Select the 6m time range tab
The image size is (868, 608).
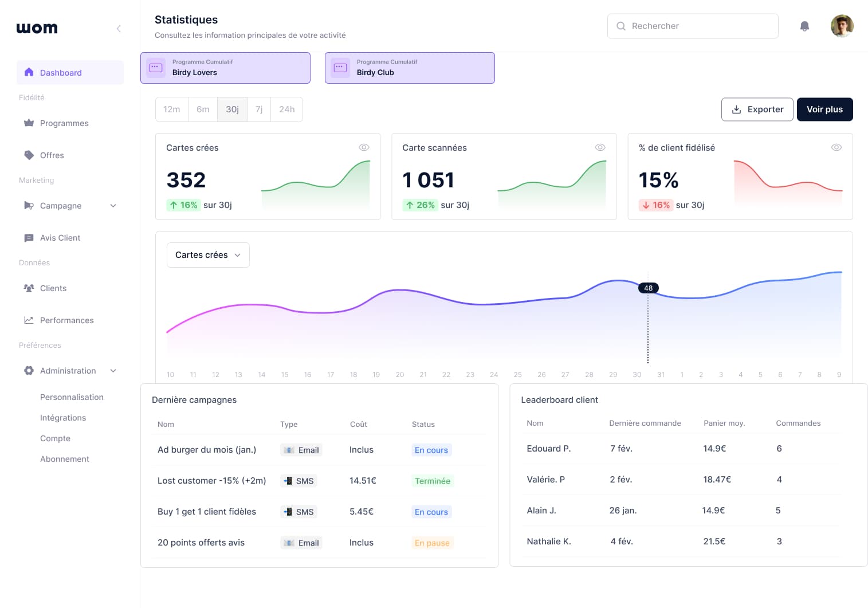[203, 109]
